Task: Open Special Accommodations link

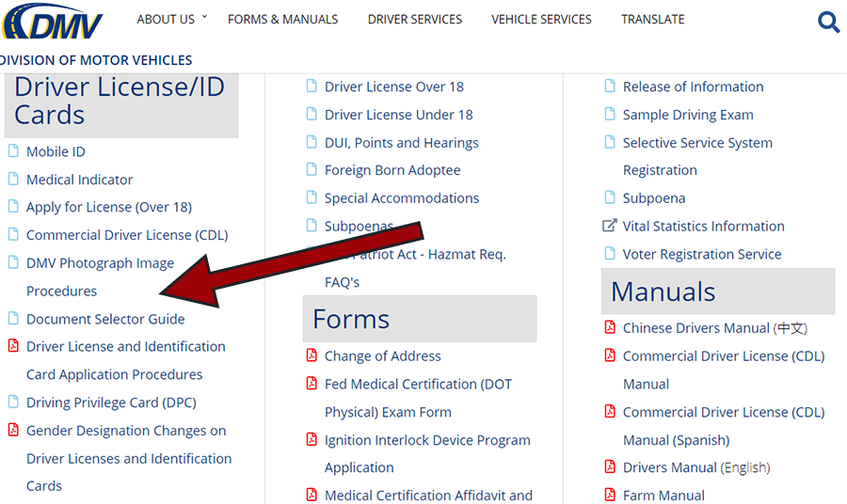Action: tap(401, 198)
